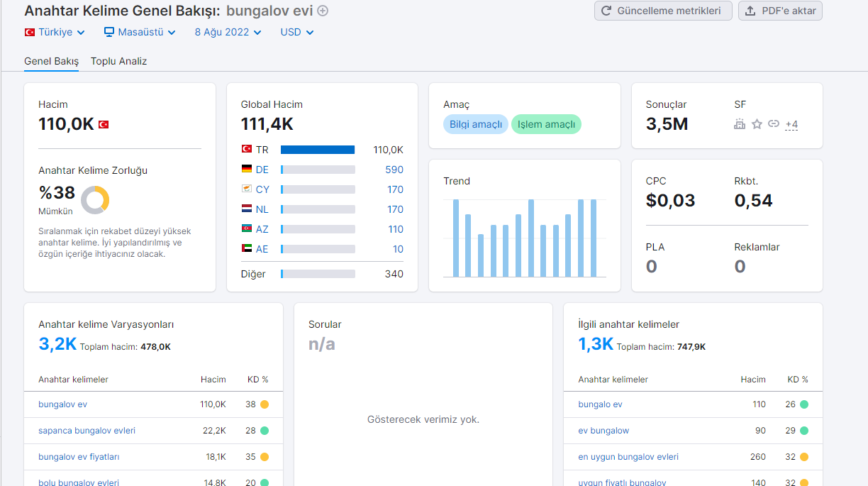Open the Türkiye country dropdown

click(x=55, y=32)
